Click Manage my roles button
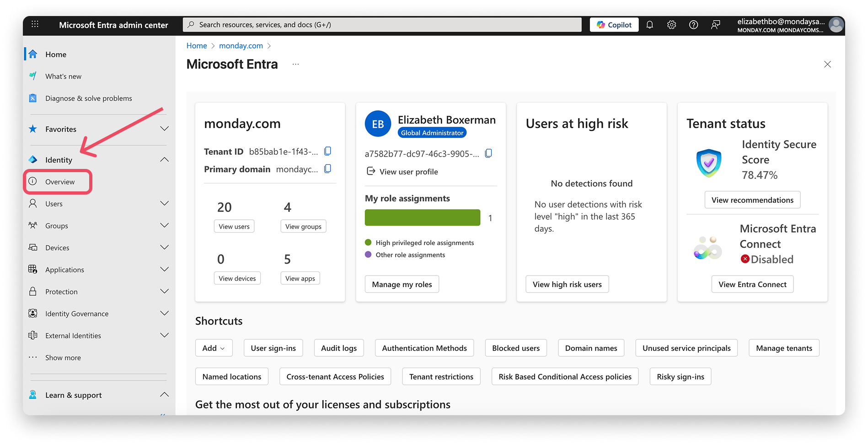The image size is (868, 445). click(402, 284)
